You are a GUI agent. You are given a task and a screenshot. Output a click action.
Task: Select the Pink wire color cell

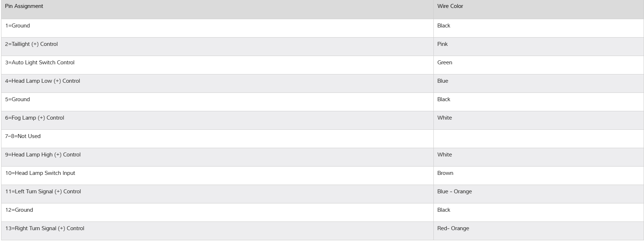click(x=442, y=44)
